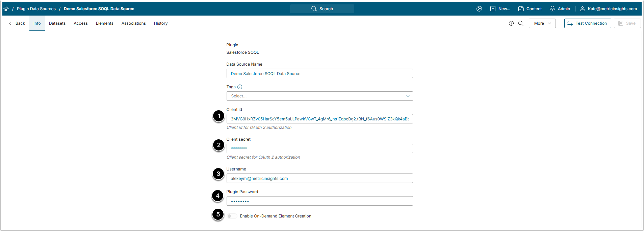Toggle Enable On-Demand Element Creation
The height and width of the screenshot is (231, 644).
pos(232,216)
